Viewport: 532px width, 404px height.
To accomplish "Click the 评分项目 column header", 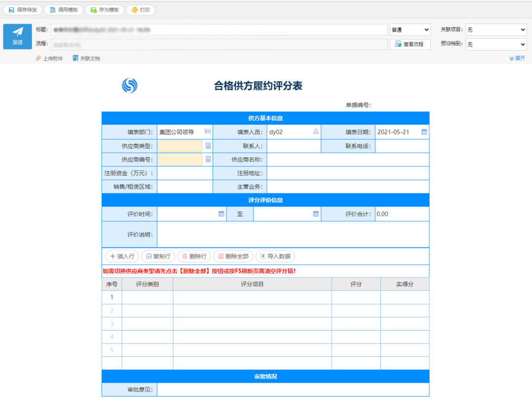I will point(252,284).
